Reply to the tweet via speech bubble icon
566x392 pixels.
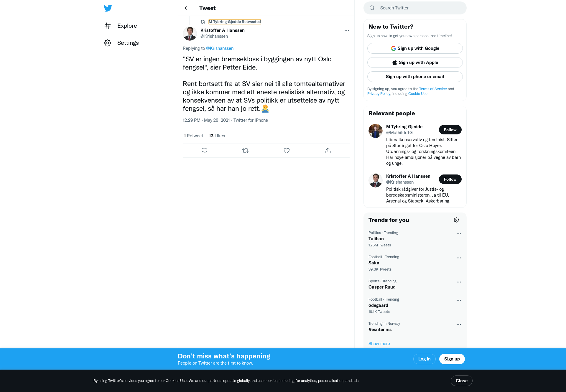coord(204,151)
